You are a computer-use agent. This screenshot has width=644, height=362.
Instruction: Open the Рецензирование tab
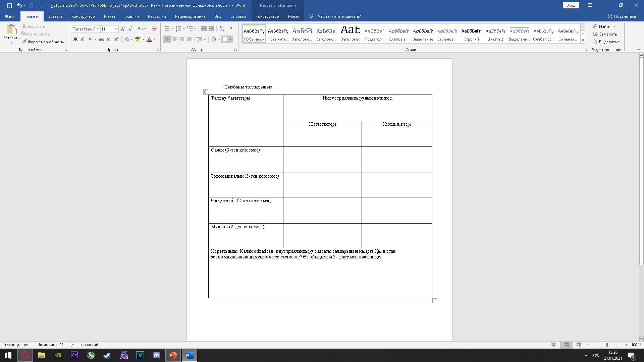tap(190, 16)
